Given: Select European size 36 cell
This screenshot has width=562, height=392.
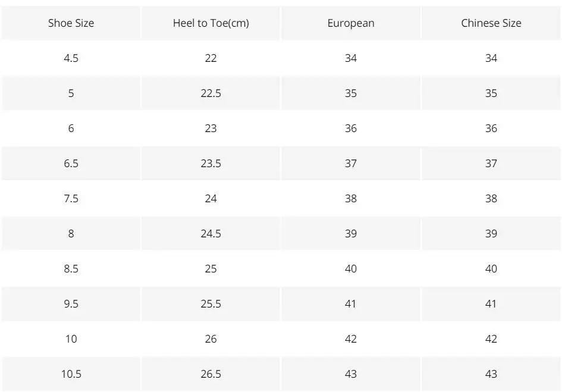Looking at the screenshot, I should (x=351, y=128).
